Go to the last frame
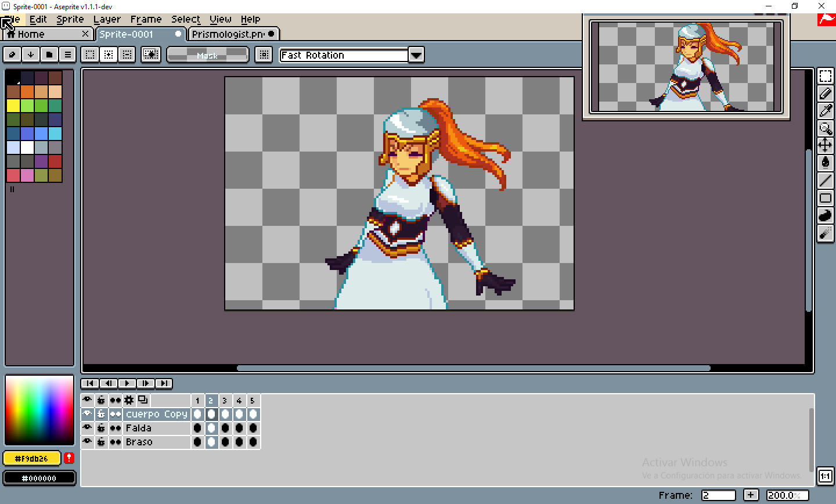Screen dimensions: 836x504 (x=164, y=383)
